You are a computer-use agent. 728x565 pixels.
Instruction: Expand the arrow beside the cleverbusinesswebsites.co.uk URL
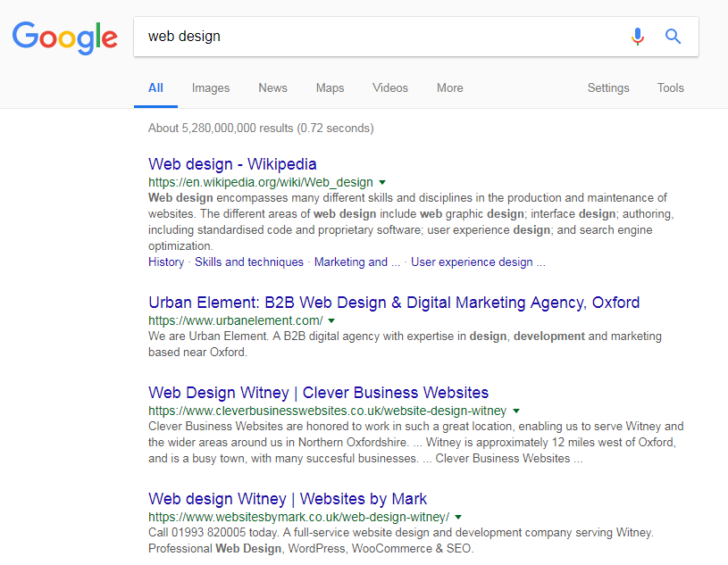coord(516,411)
